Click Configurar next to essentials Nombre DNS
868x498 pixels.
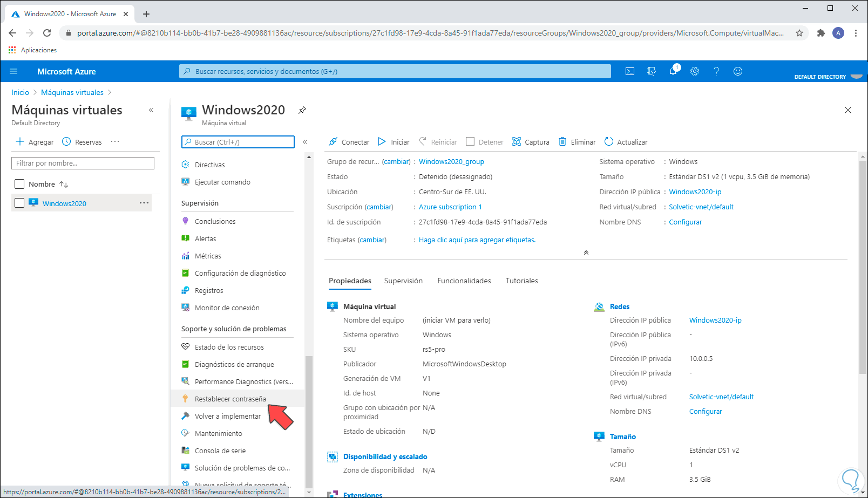[x=686, y=222]
